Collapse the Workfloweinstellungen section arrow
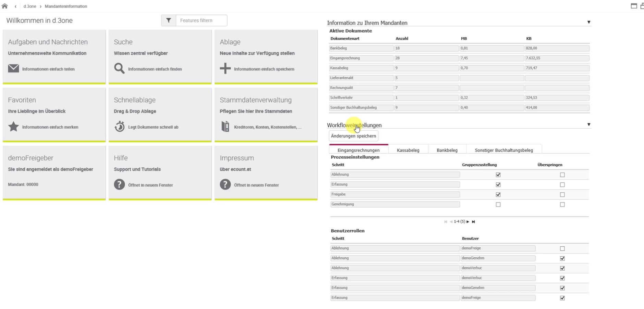Image resolution: width=644 pixels, height=309 pixels. tap(589, 125)
